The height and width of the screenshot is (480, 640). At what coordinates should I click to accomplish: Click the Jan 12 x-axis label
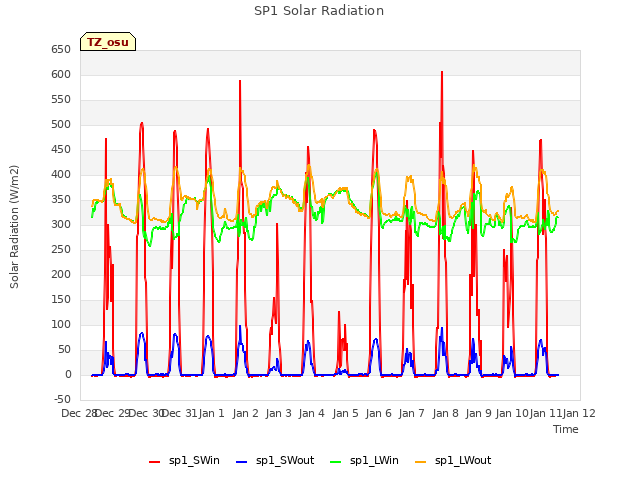click(x=579, y=413)
